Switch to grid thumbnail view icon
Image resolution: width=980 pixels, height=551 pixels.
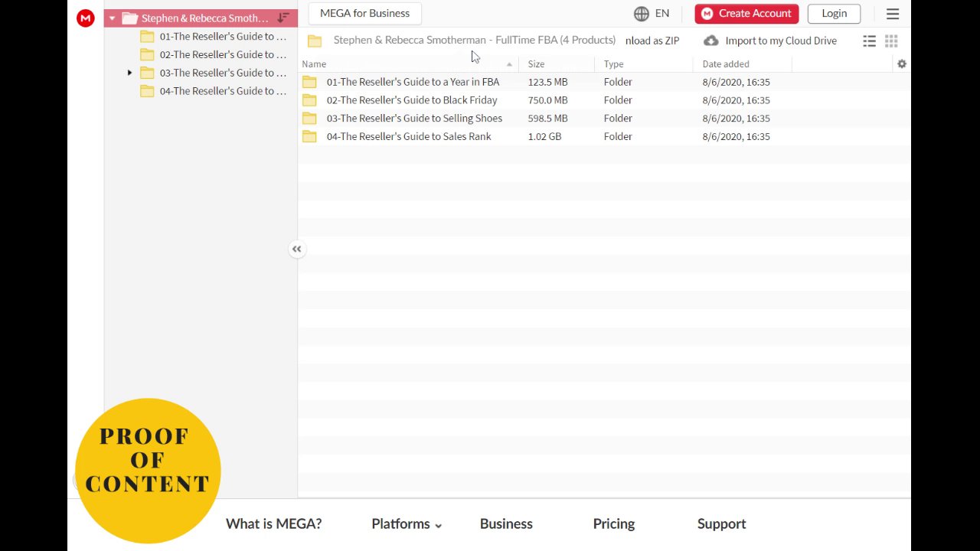[891, 41]
